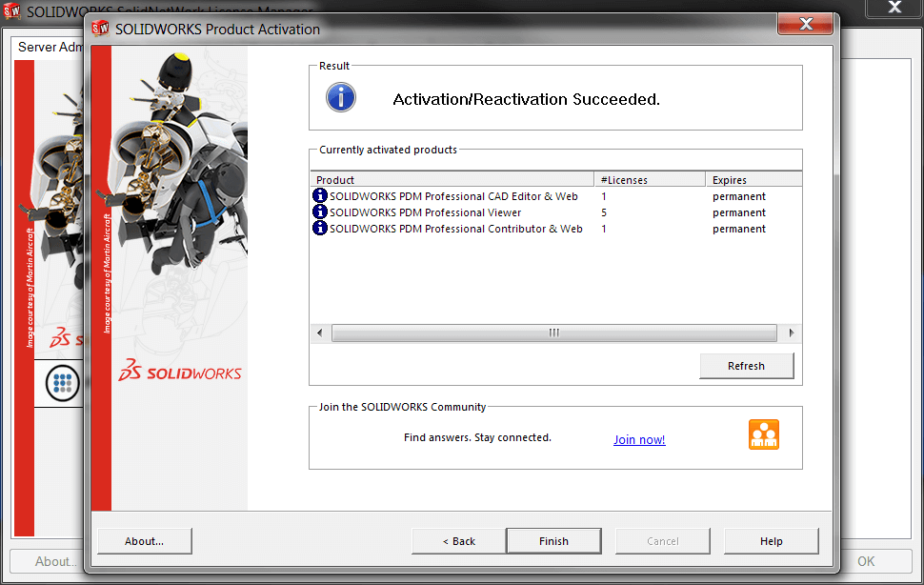The width and height of the screenshot is (924, 585).
Task: Click info icon beside PDM Professional Viewer
Action: tap(319, 212)
